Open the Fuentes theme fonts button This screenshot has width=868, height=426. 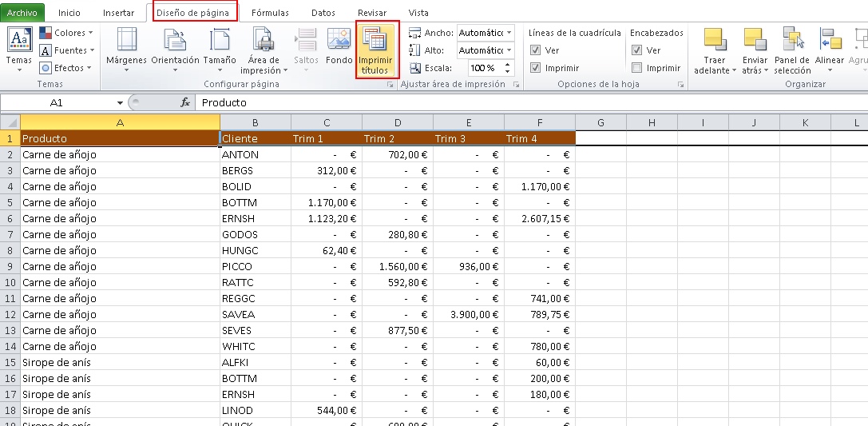tap(68, 50)
